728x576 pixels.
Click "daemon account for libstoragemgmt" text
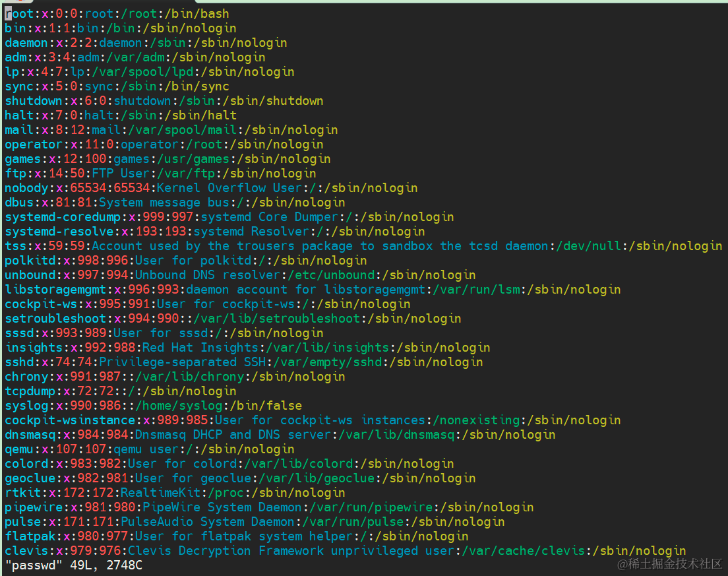coord(305,290)
